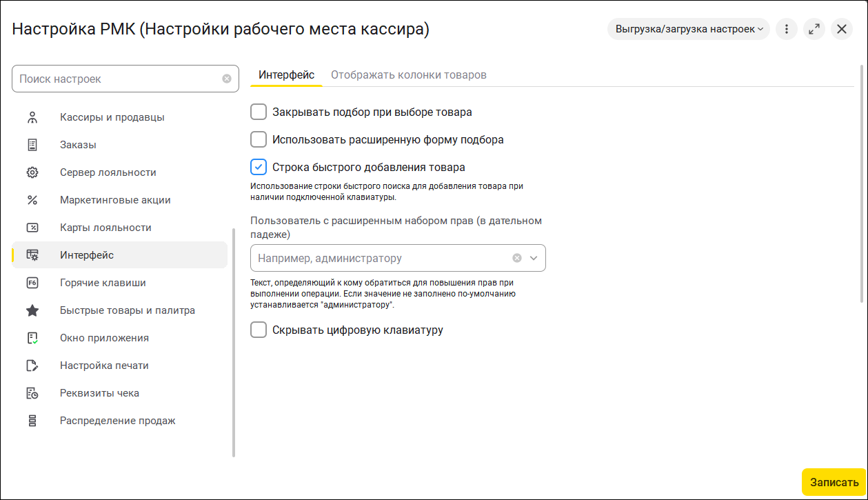Image resolution: width=868 pixels, height=500 pixels.
Task: Click the main settings panel scrollbar
Action: pos(862,183)
